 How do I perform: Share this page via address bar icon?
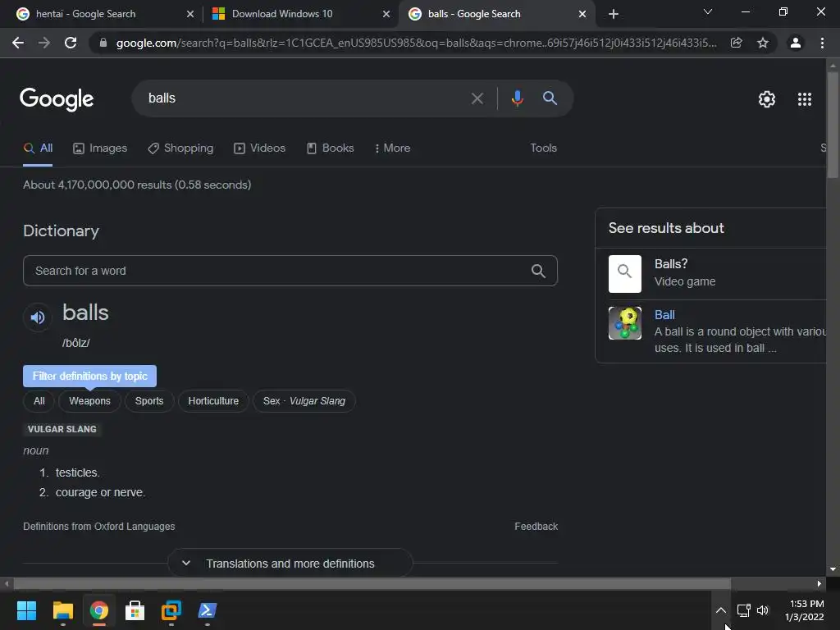pos(737,43)
